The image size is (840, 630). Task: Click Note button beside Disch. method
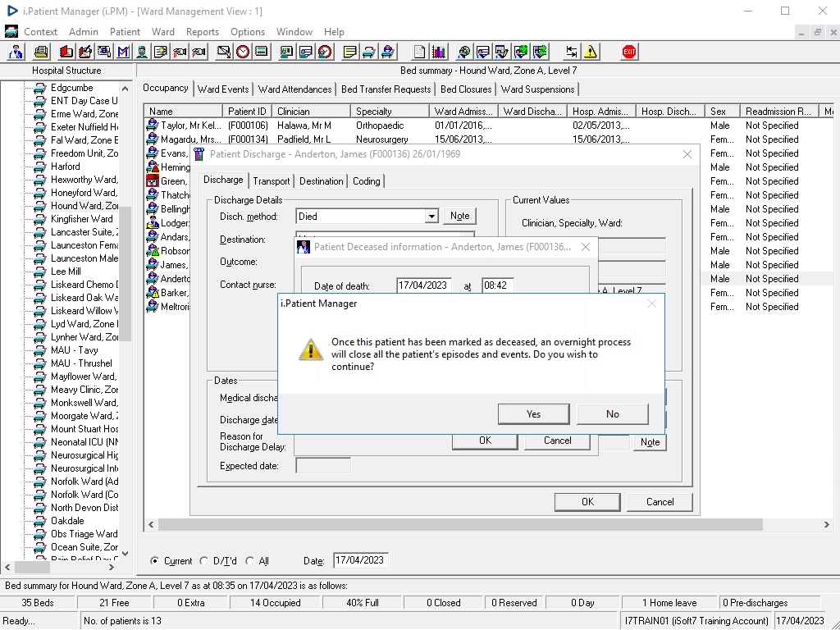point(459,216)
